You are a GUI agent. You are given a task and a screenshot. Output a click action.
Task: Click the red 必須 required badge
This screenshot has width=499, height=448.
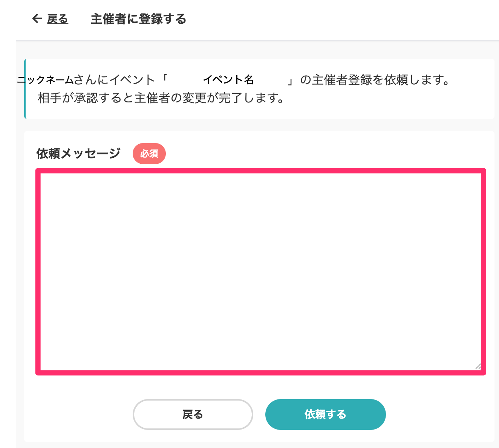pos(149,154)
